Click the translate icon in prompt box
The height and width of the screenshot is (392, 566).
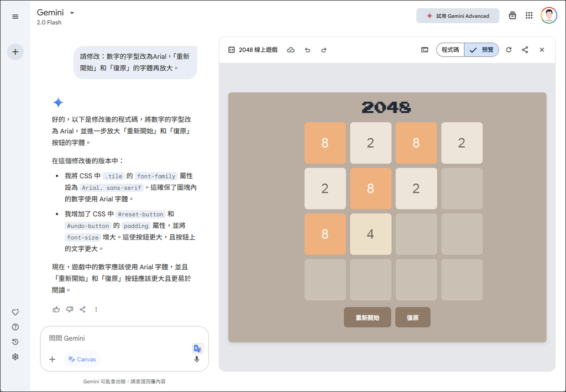197,348
